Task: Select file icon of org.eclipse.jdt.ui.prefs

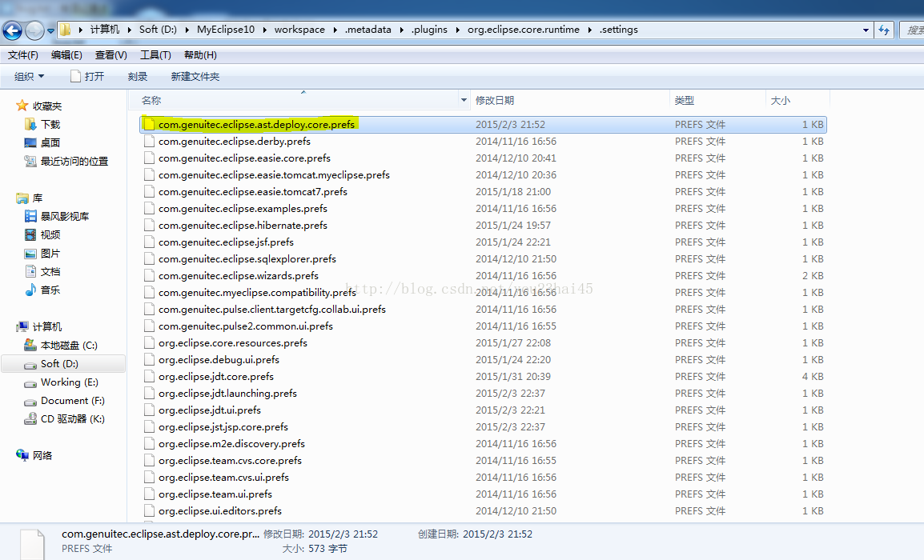Action: 149,410
